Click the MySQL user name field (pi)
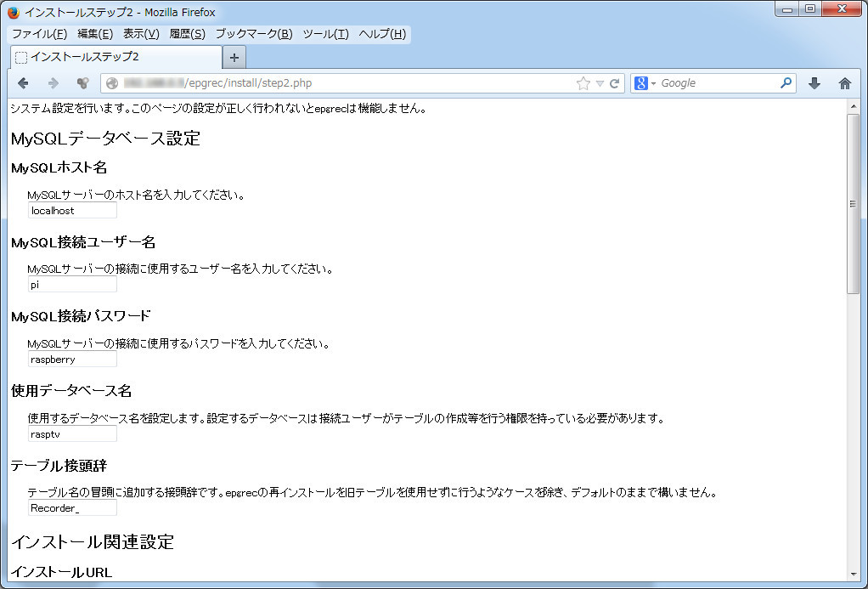The width and height of the screenshot is (868, 589). [72, 285]
